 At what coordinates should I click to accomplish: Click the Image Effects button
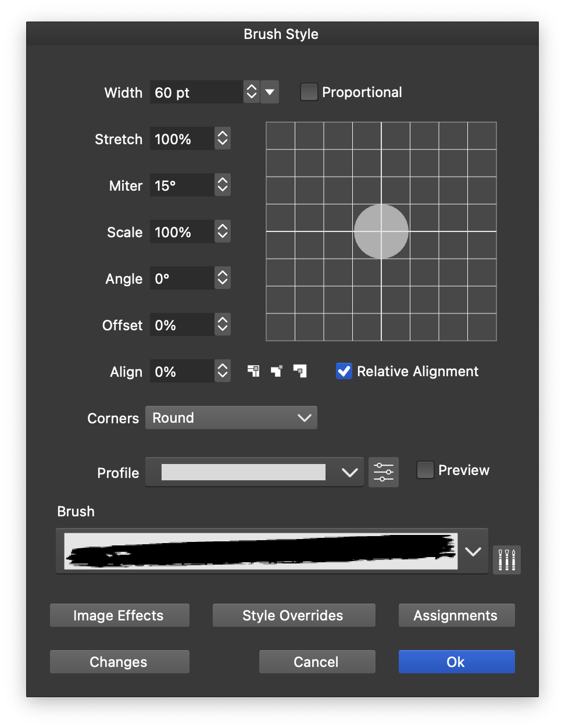pyautogui.click(x=120, y=615)
